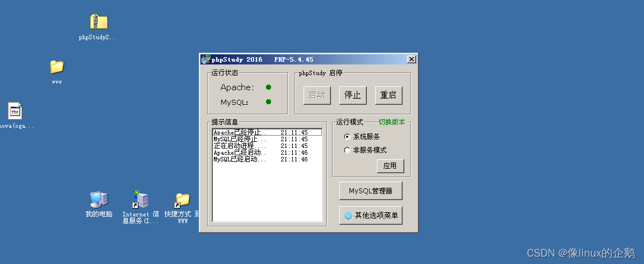Apply run mode with 应用 button
Viewport: 644px width, 264px height.
[390, 166]
